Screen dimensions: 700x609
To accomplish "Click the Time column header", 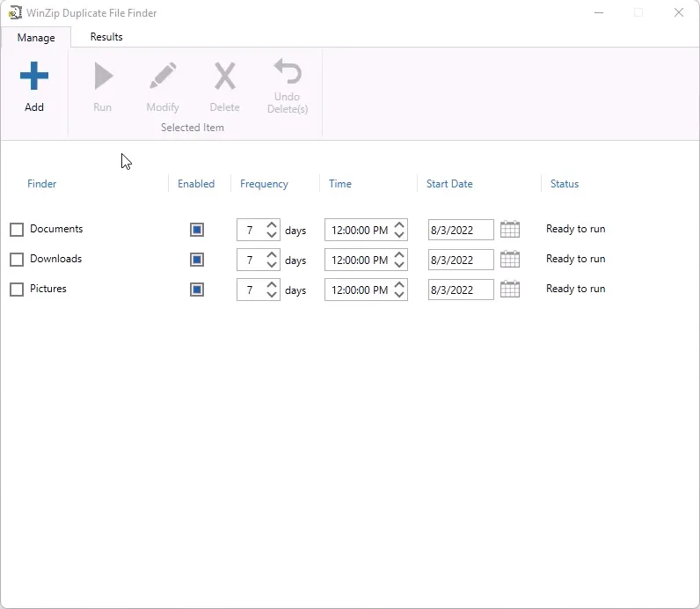I will point(339,184).
